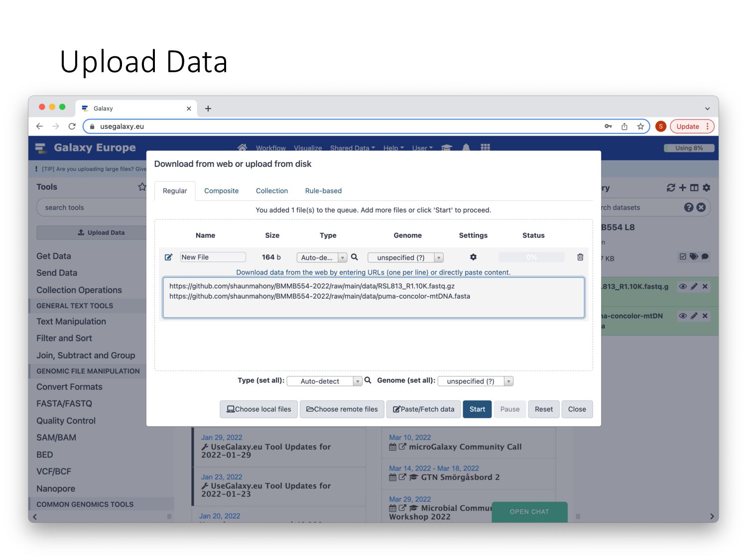Open history columns view icon

click(694, 188)
